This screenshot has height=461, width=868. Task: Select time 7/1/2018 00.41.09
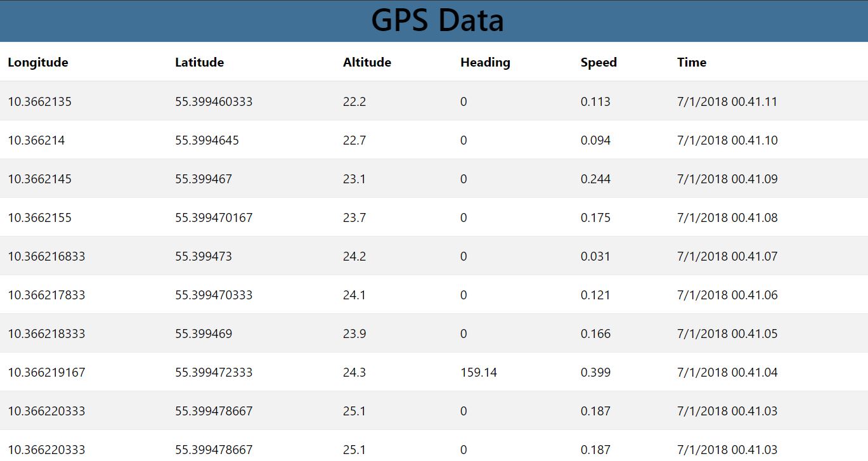[727, 179]
